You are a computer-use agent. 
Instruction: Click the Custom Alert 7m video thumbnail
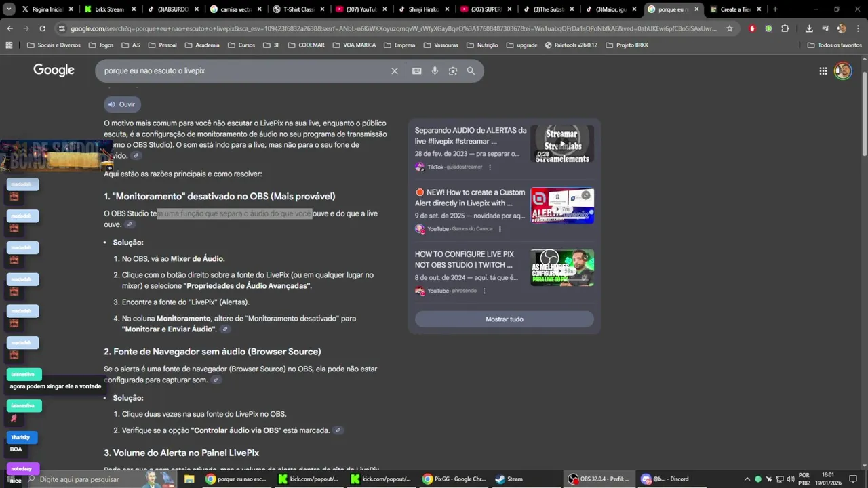[x=562, y=205]
